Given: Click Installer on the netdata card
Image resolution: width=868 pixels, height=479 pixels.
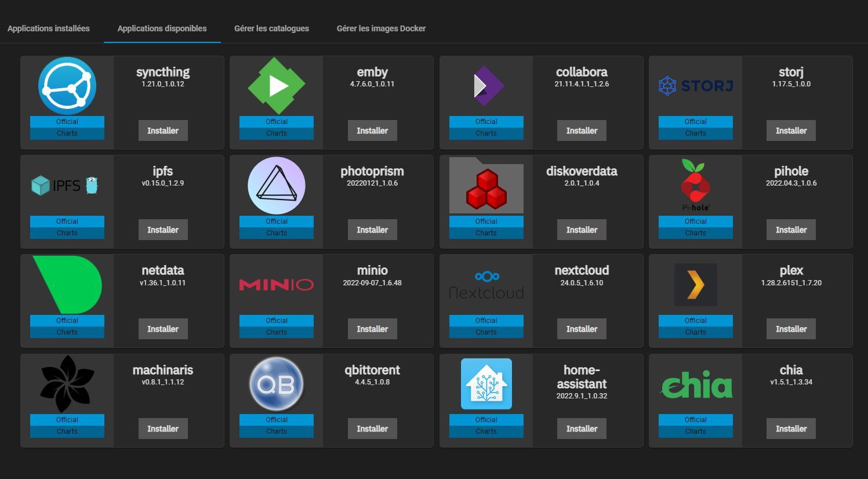Looking at the screenshot, I should click(163, 329).
